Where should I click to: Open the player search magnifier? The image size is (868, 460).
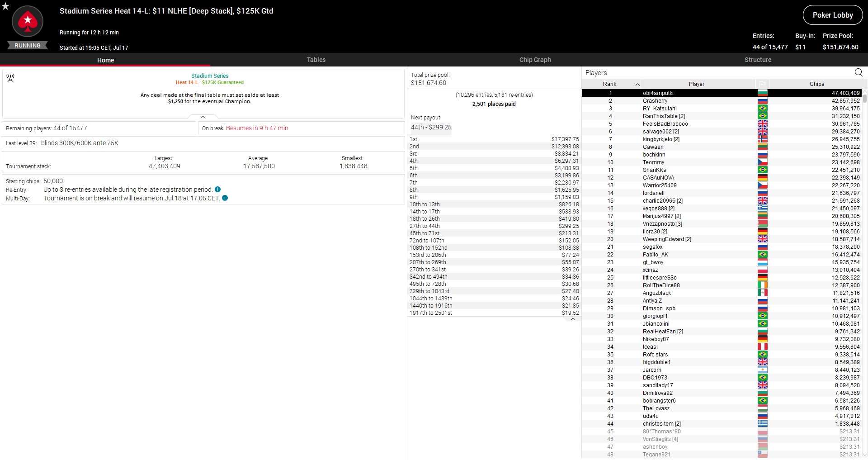click(859, 72)
